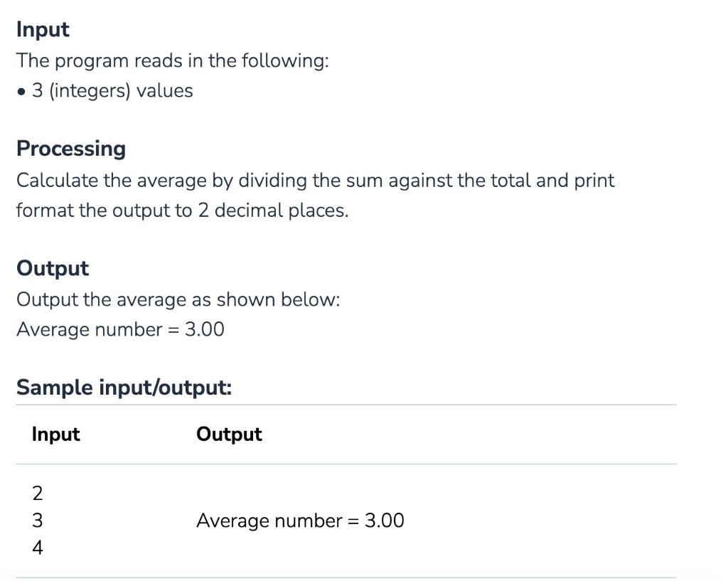
Task: Click the "Sample input/output:" heading
Action: pos(124,388)
